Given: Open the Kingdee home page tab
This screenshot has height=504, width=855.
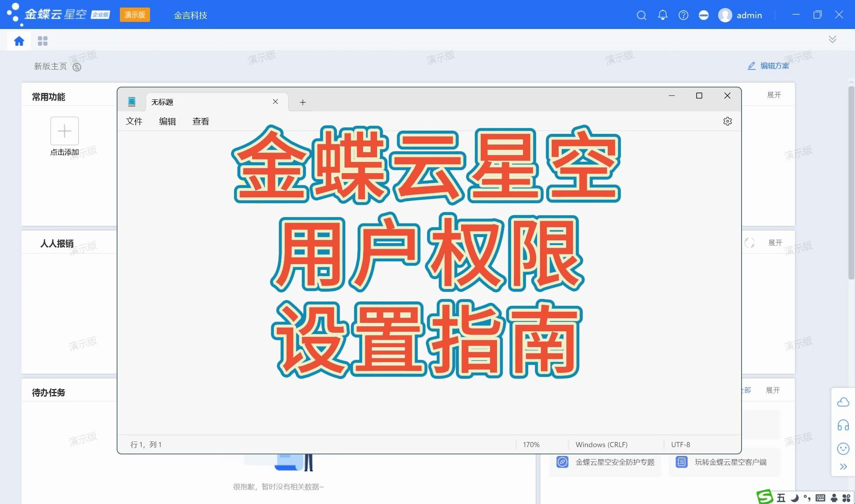Looking at the screenshot, I should point(19,41).
